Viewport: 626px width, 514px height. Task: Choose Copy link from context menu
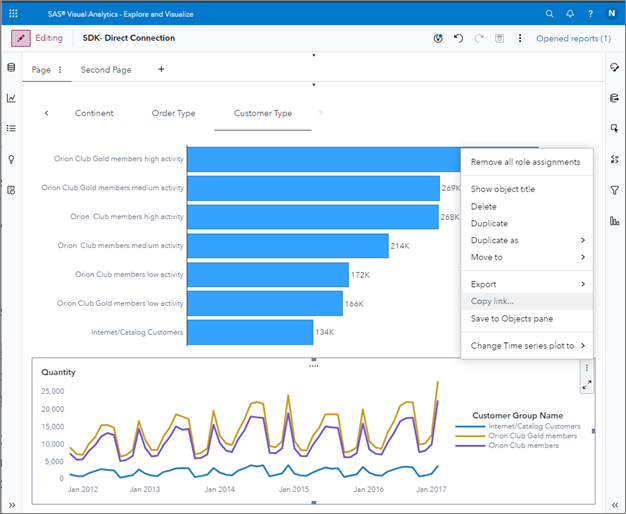[494, 301]
